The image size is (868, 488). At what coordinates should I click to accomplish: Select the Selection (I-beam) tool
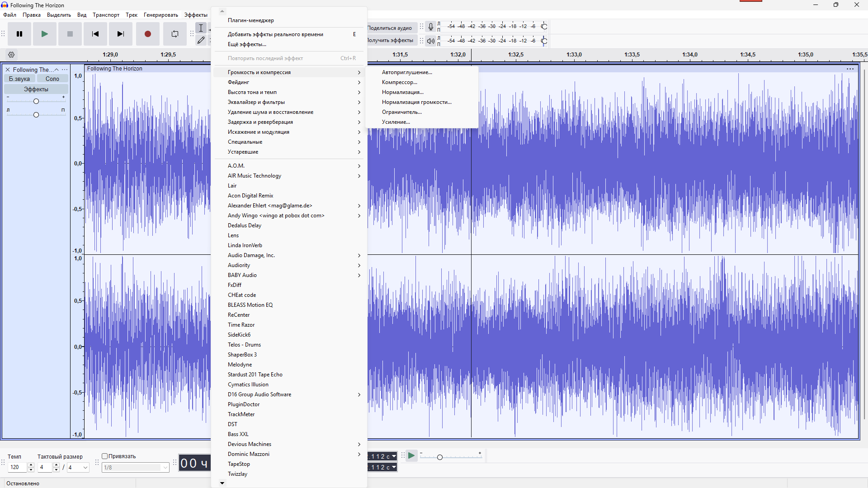click(201, 28)
